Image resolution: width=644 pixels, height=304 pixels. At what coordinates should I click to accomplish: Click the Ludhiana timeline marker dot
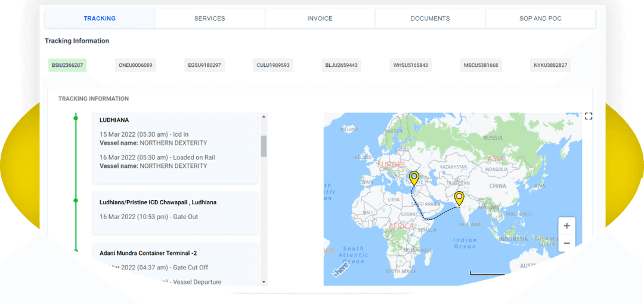(x=76, y=118)
